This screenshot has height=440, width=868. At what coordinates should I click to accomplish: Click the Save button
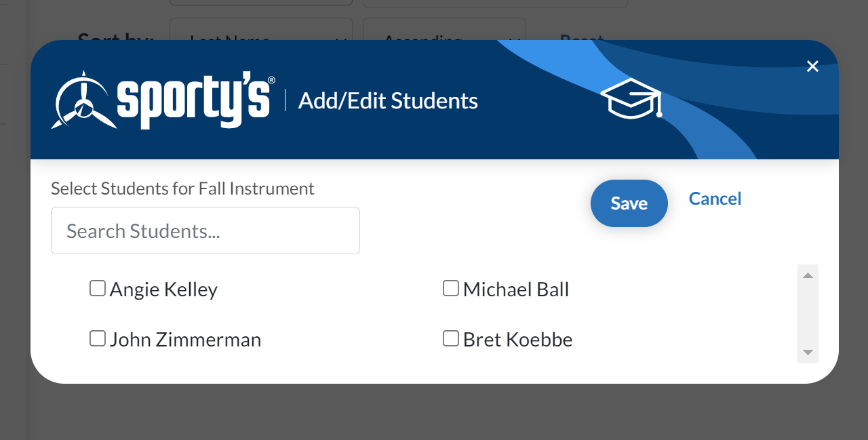tap(629, 203)
